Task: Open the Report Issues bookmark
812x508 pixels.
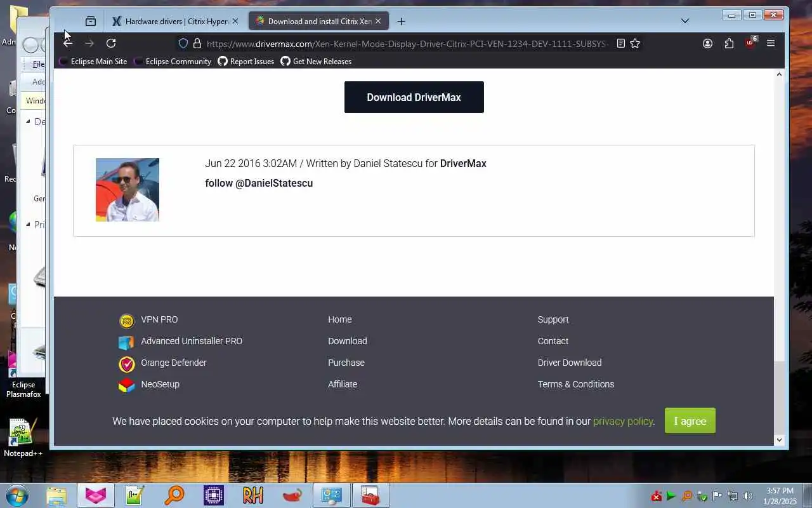Action: pyautogui.click(x=246, y=62)
